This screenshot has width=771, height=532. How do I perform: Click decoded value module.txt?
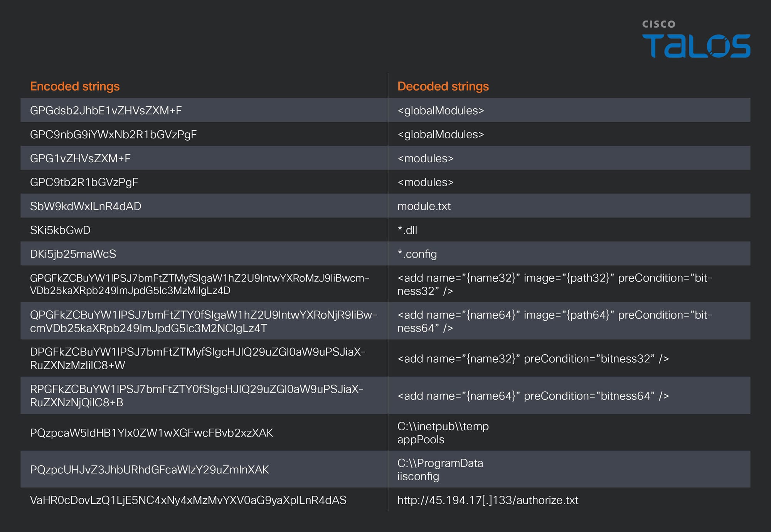(424, 206)
